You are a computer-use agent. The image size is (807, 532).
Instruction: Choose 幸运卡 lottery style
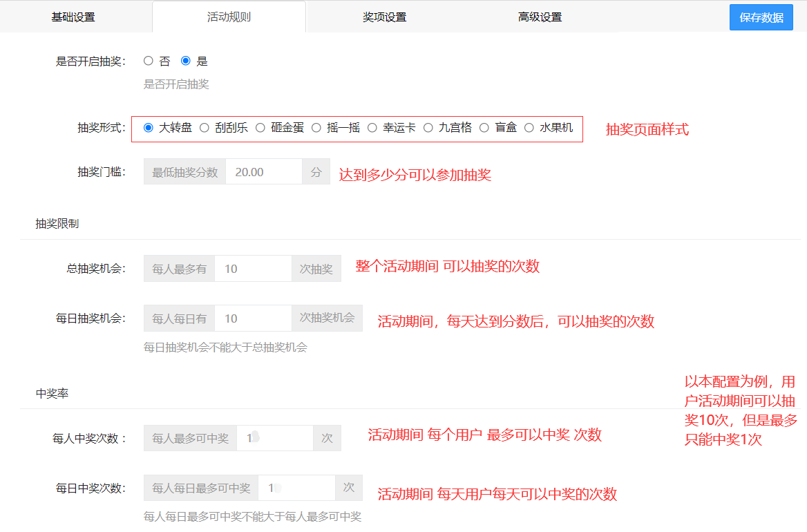pyautogui.click(x=372, y=128)
